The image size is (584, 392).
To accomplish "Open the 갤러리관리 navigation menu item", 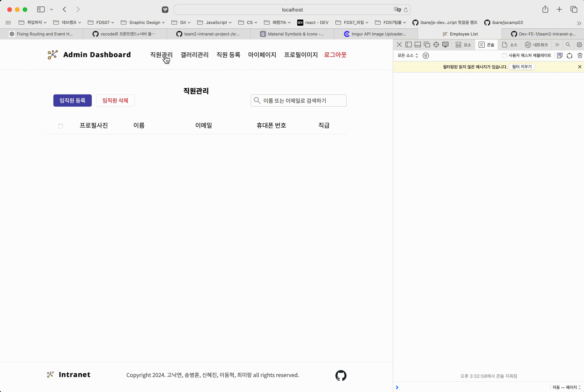I will 194,55.
